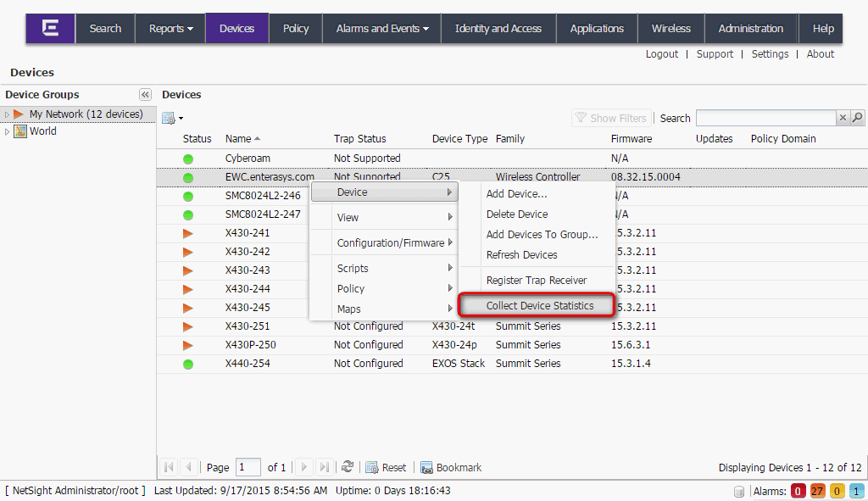The width and height of the screenshot is (868, 501).
Task: Open the Administration tab
Action: pos(751,28)
